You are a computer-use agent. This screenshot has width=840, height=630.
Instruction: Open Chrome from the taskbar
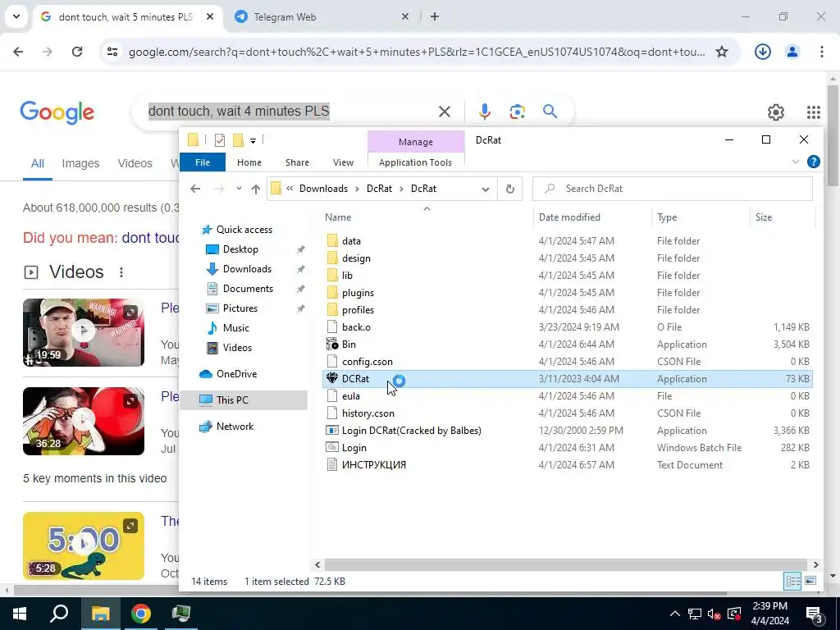click(x=141, y=614)
